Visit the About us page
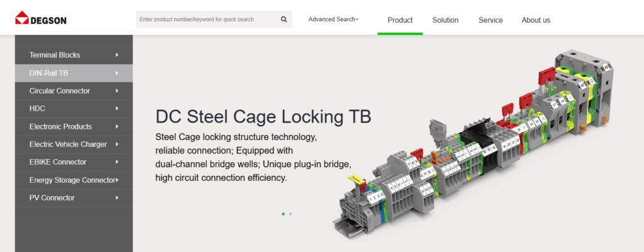The width and height of the screenshot is (644, 252). click(x=536, y=20)
